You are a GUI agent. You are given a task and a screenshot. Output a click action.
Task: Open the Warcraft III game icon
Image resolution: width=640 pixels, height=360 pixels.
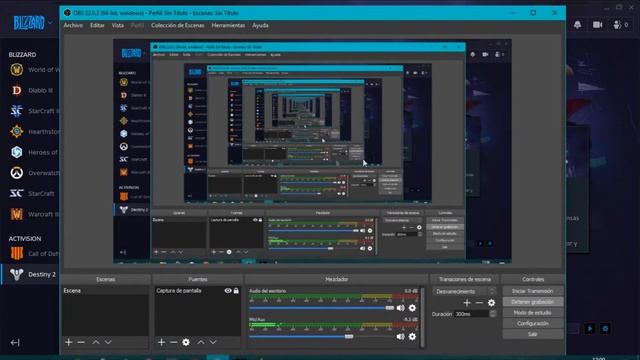pyautogui.click(x=16, y=214)
